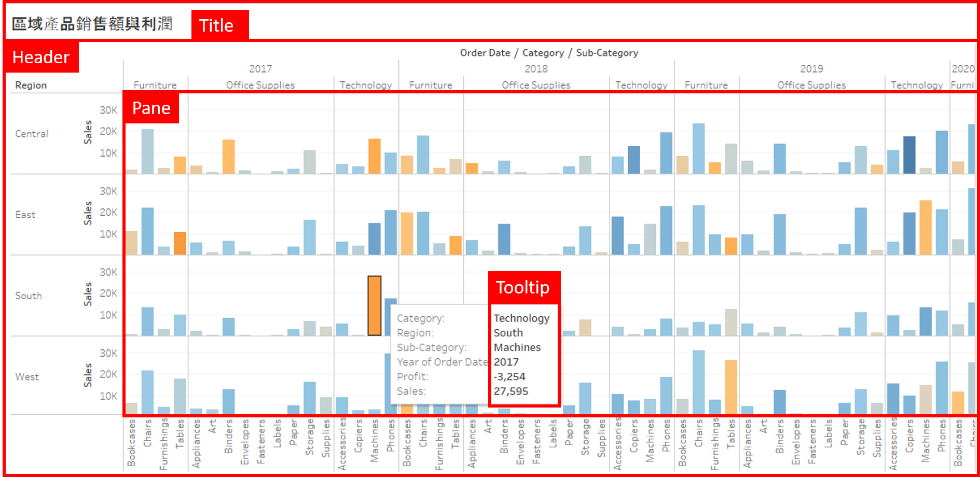Image resolution: width=980 pixels, height=477 pixels.
Task: Click the tooltip 'Profit:' field label
Action: pos(412,376)
